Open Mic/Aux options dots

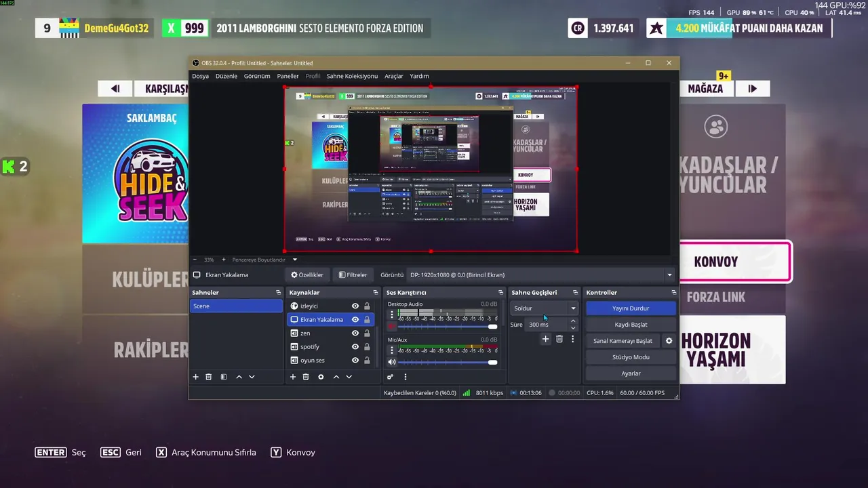click(391, 350)
